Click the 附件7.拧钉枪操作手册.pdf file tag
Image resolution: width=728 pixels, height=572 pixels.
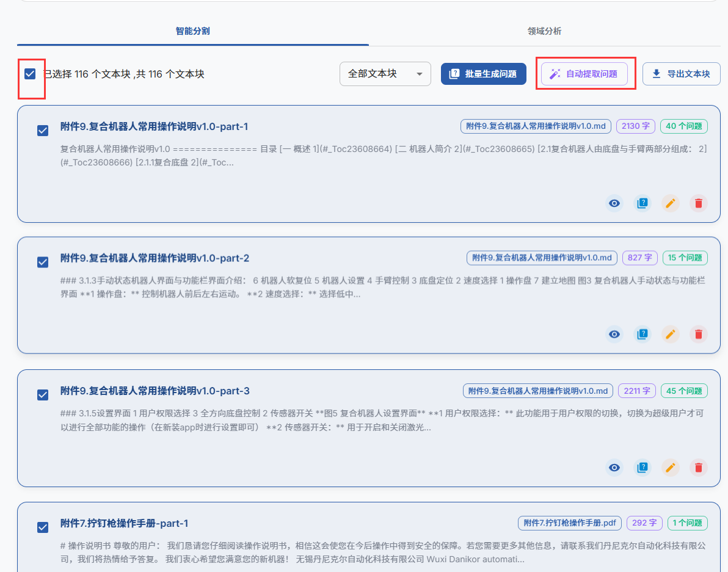click(x=570, y=523)
